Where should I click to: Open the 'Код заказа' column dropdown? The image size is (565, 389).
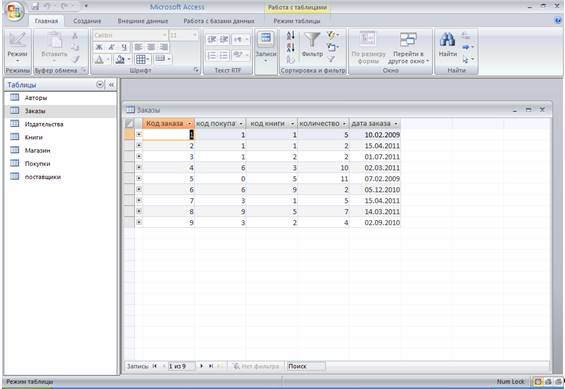pyautogui.click(x=190, y=124)
